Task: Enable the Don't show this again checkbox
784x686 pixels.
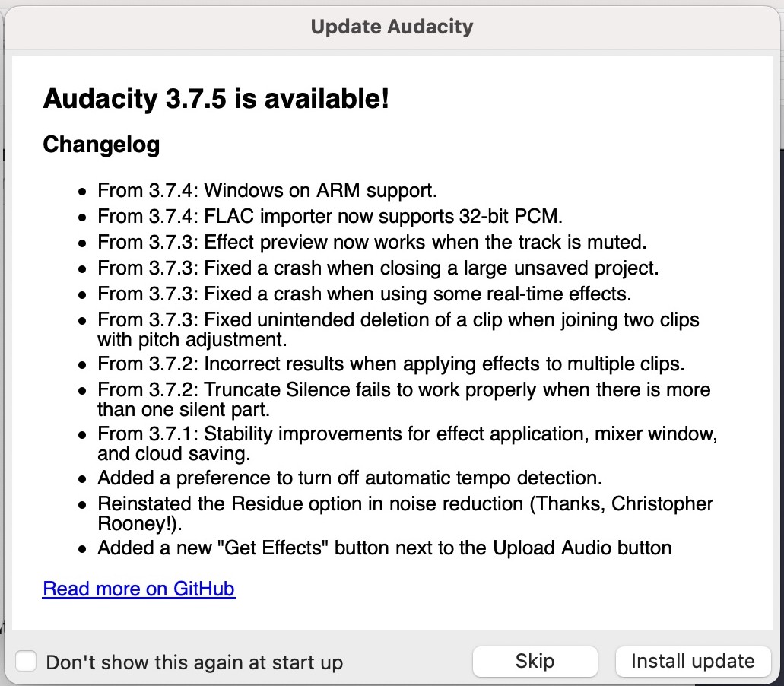Action: pyautogui.click(x=27, y=662)
